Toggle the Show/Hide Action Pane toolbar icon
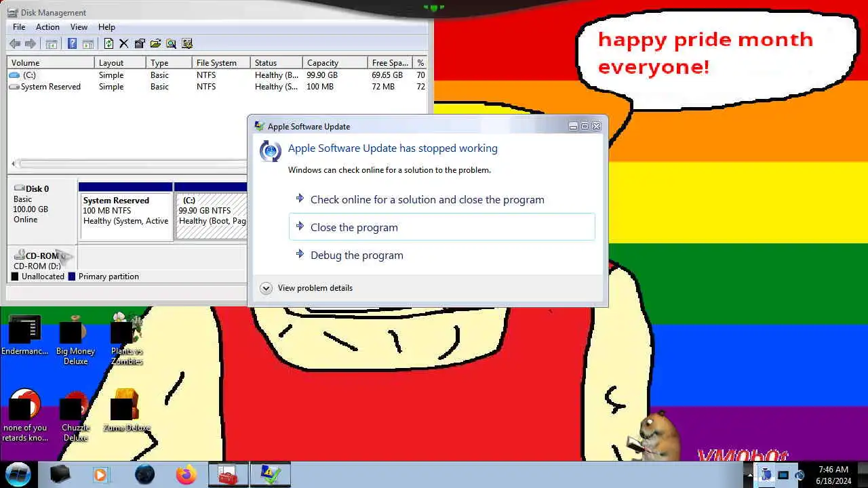This screenshot has height=488, width=868. pos(87,43)
